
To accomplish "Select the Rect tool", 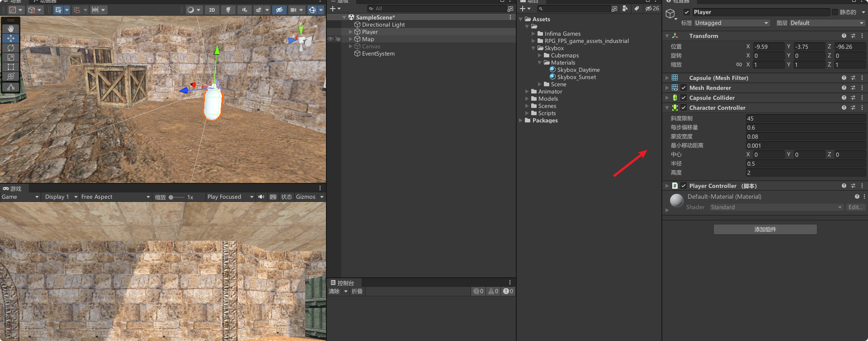I will coord(11,67).
